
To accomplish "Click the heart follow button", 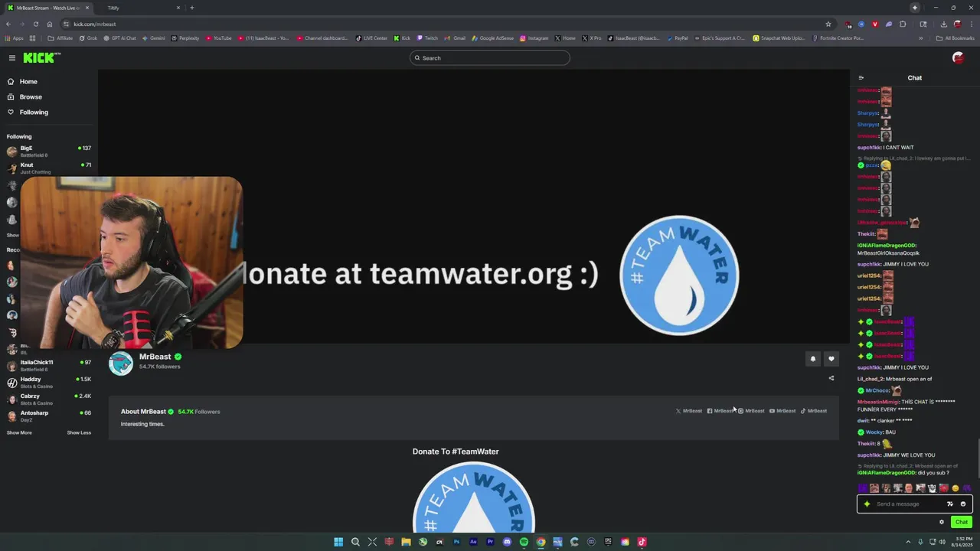I will (831, 358).
